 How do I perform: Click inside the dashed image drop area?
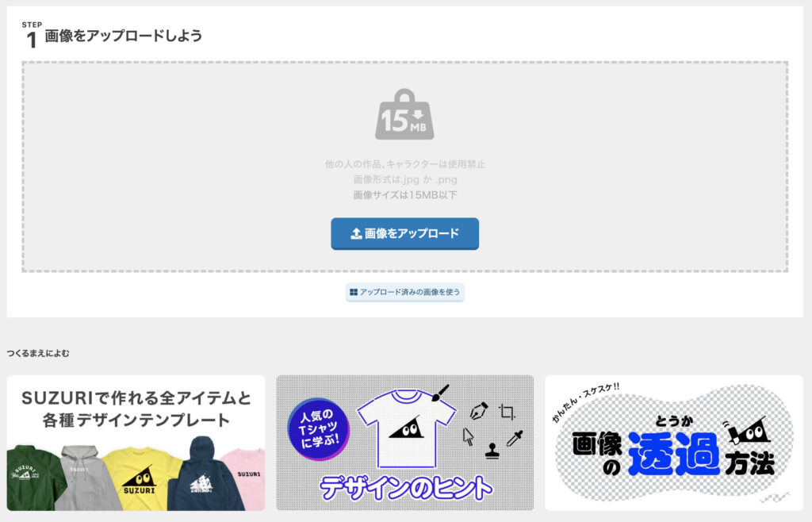(405, 167)
